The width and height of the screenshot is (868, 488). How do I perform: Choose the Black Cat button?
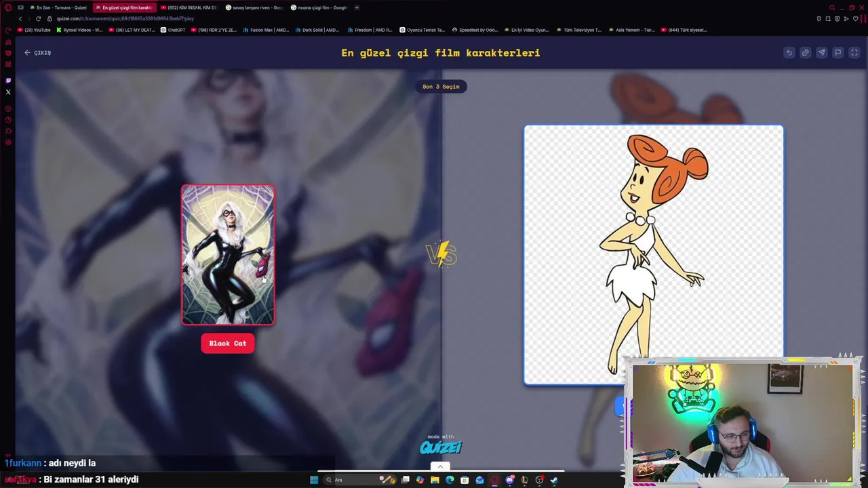click(x=228, y=343)
